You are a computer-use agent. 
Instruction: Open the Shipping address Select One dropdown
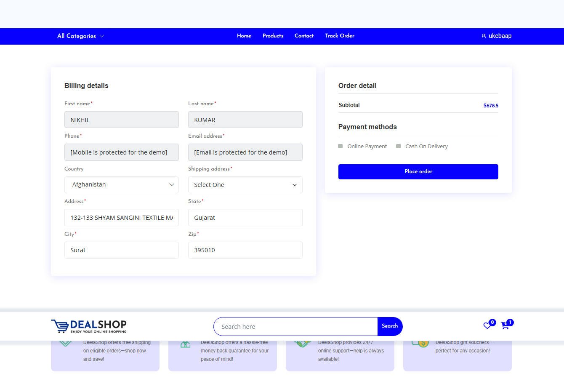pos(245,185)
